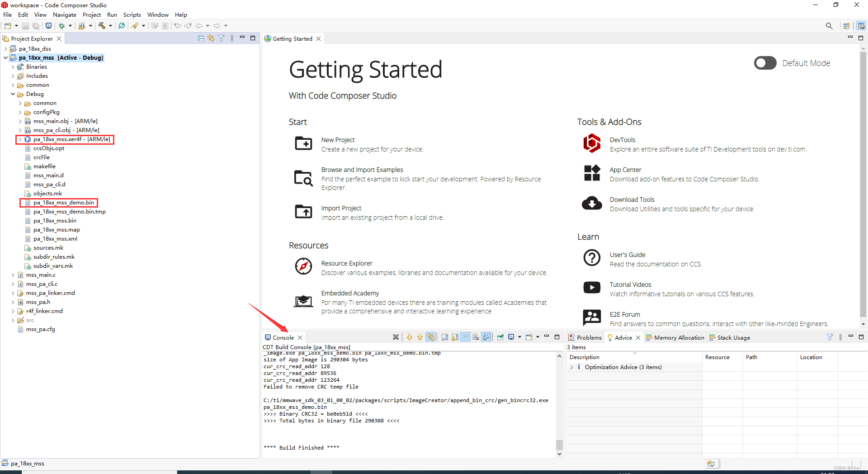Viewport: 868px width, 474px height.
Task: Click the New Project link
Action: 338,140
